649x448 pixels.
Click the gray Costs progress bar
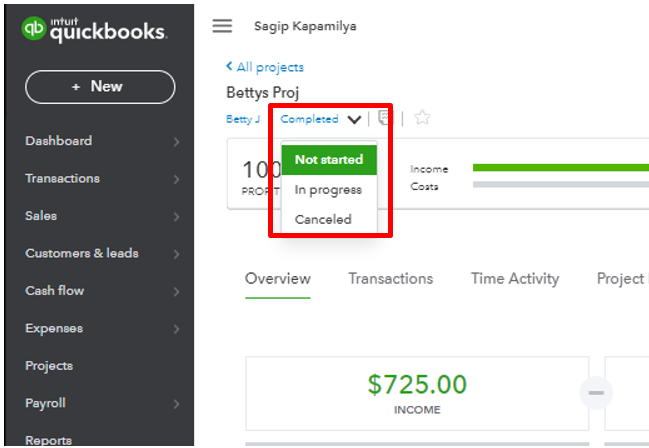(561, 185)
